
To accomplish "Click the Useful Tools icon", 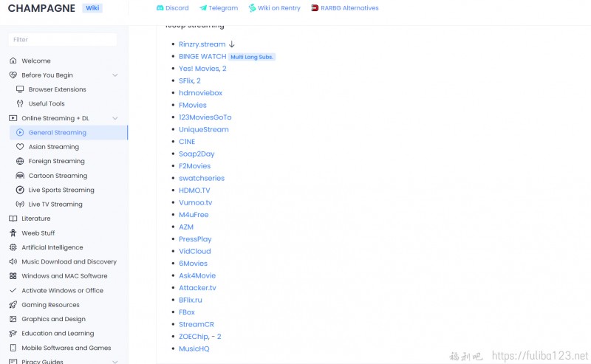I will tap(20, 103).
